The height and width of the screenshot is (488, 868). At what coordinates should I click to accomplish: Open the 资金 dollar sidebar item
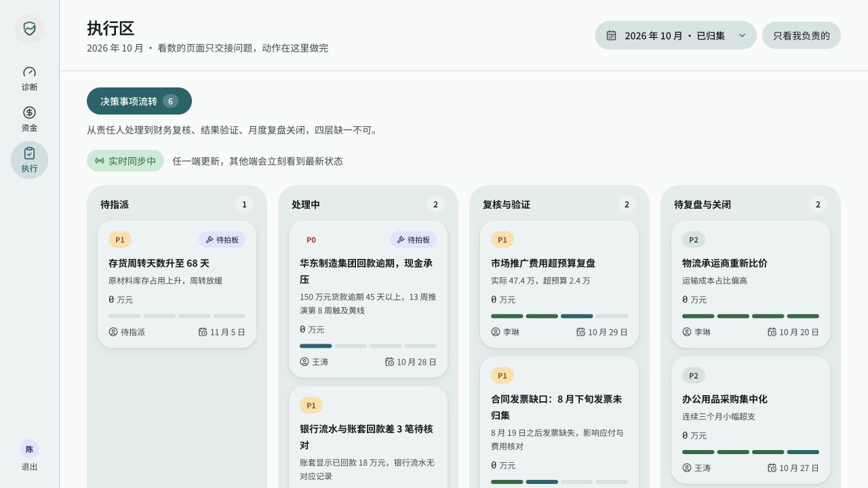(29, 119)
